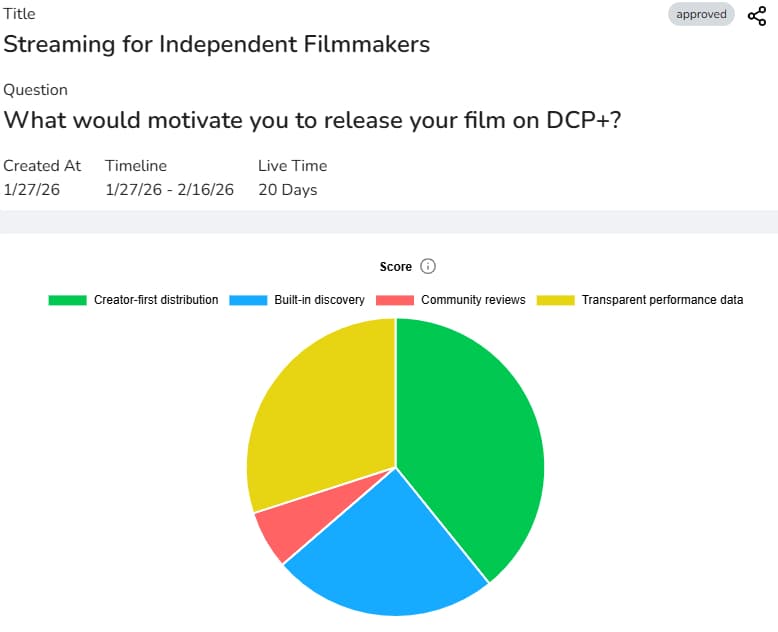778x632 pixels.
Task: Toggle the Transparent performance data legend label
Action: click(x=662, y=300)
